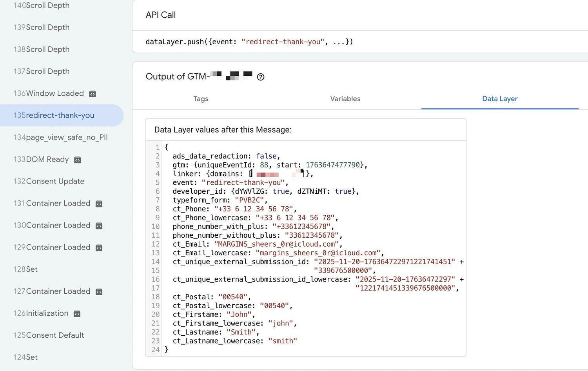
Task: Click the code icon next to Initialization
Action: tap(77, 314)
